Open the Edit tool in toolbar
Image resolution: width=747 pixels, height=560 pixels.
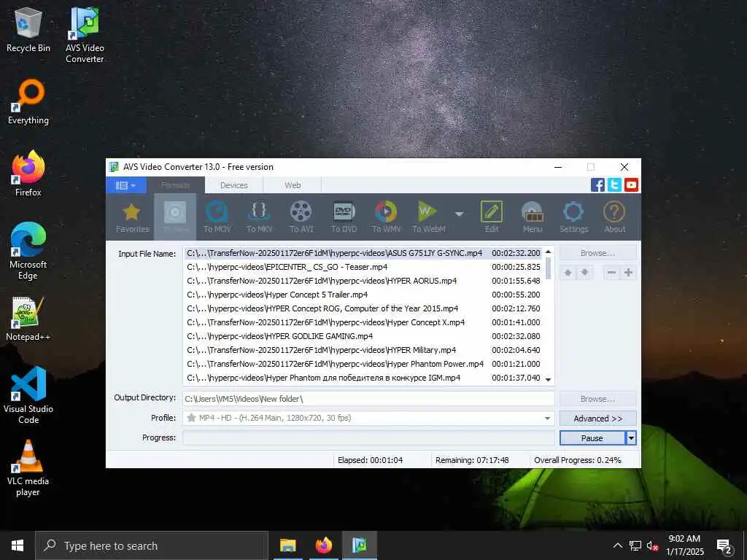coord(492,217)
